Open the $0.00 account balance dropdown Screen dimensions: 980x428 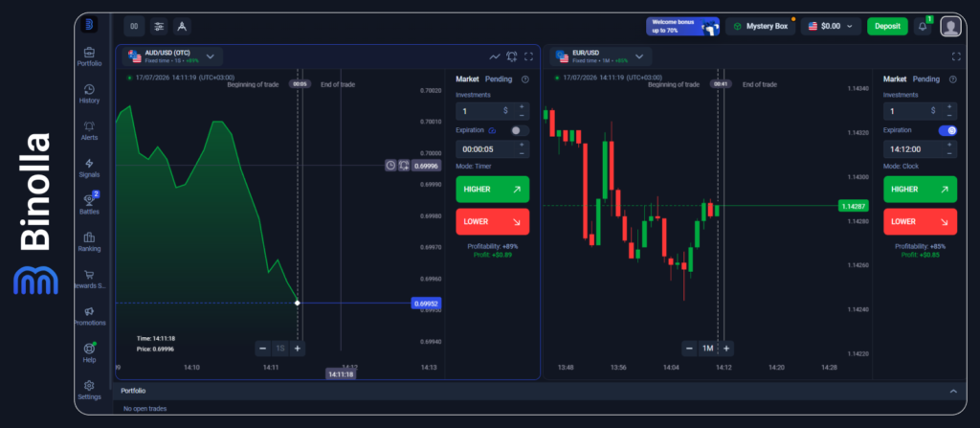[x=831, y=26]
